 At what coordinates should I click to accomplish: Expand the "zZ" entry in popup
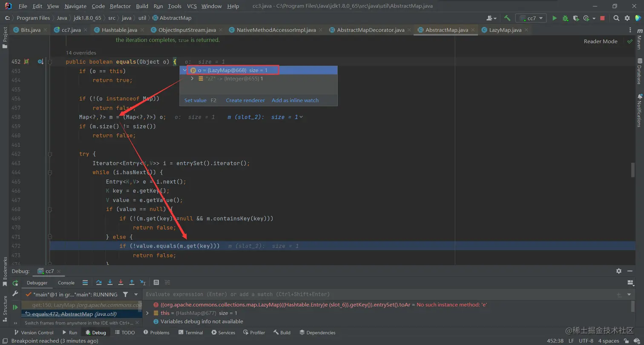[x=193, y=79]
